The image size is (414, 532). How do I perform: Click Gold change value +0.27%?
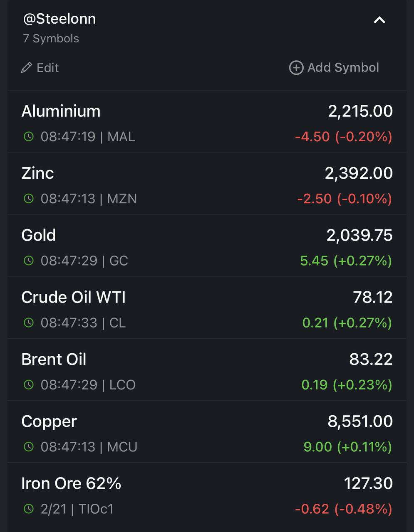click(363, 261)
